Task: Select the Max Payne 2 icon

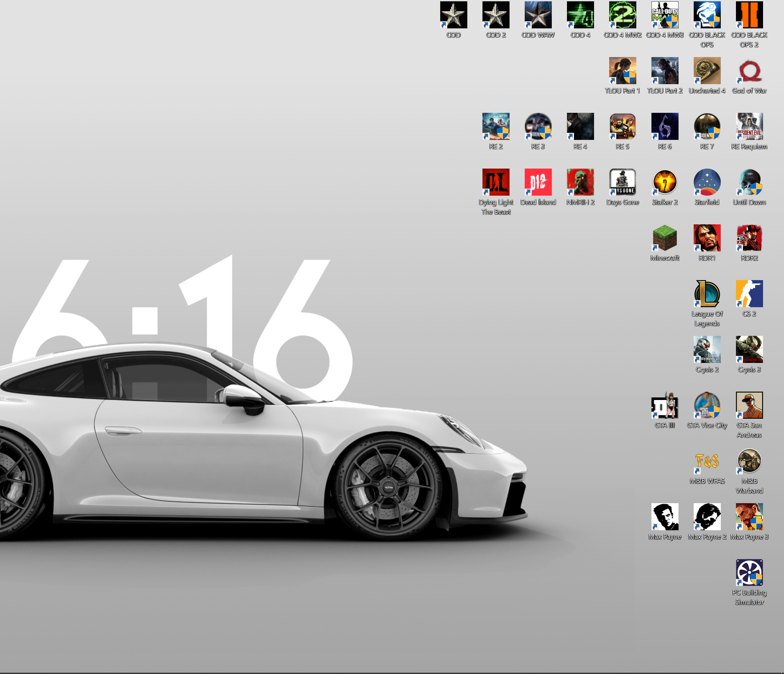Action: 707,517
